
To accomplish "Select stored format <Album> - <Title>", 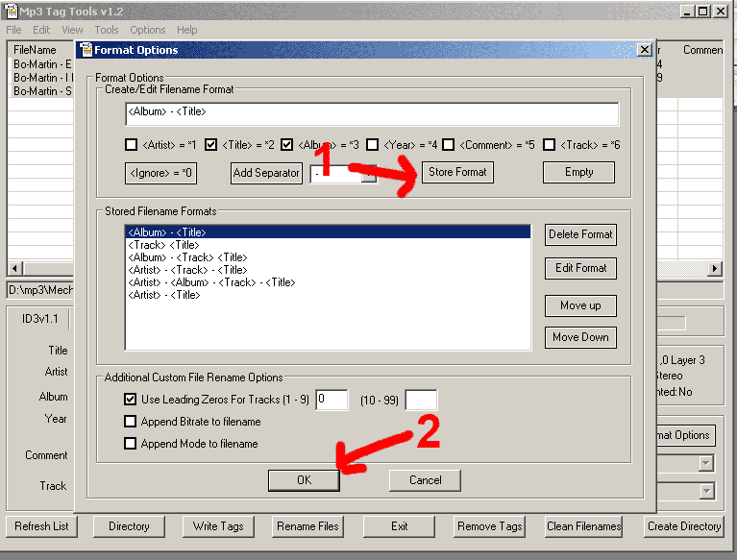I will [x=328, y=232].
